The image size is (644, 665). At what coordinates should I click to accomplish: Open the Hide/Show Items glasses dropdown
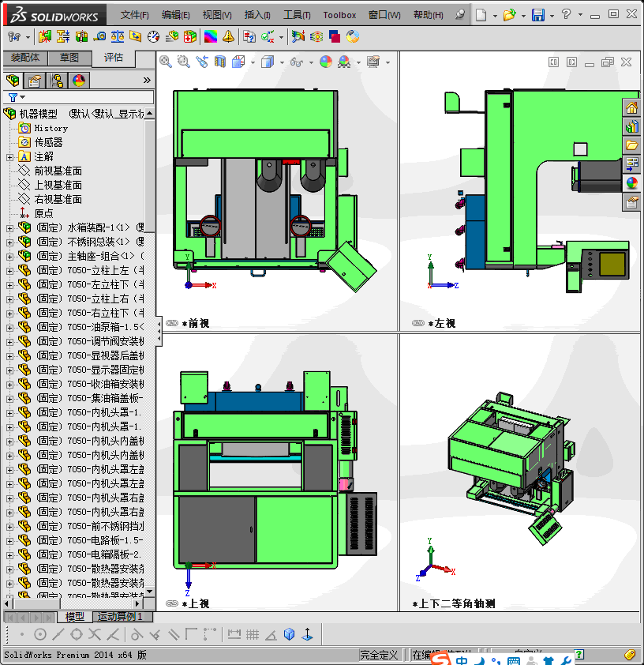coord(312,62)
